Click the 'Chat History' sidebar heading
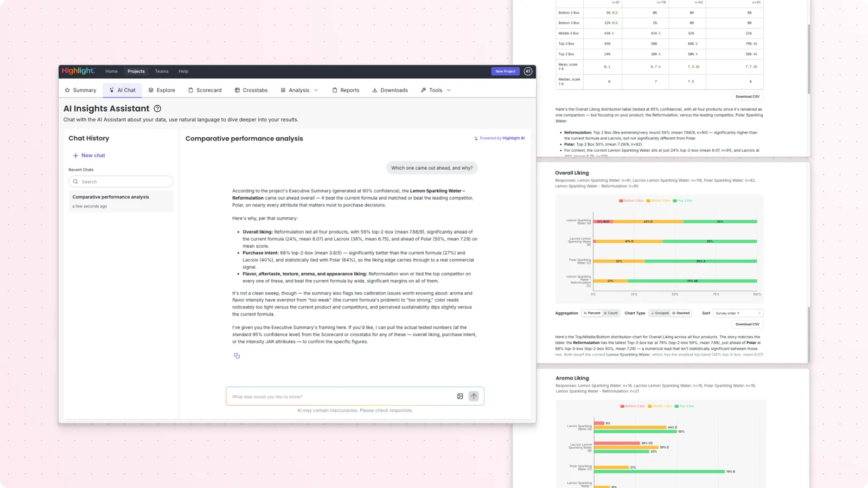Viewport: 868px width, 488px height. pyautogui.click(x=89, y=138)
